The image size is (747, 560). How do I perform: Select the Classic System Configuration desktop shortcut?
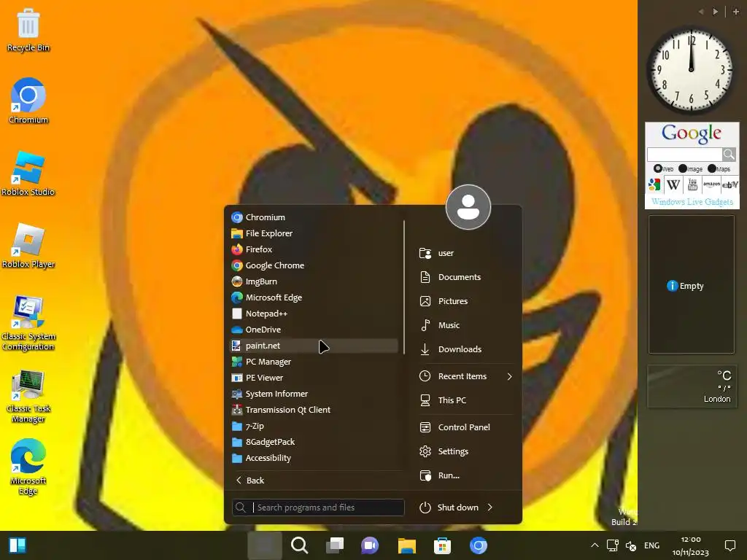(28, 323)
